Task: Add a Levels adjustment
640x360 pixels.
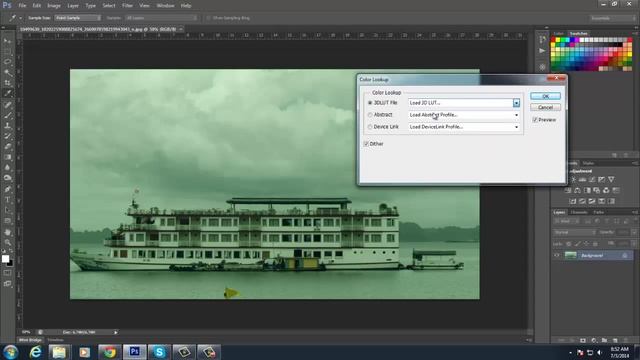Action: tap(582, 180)
